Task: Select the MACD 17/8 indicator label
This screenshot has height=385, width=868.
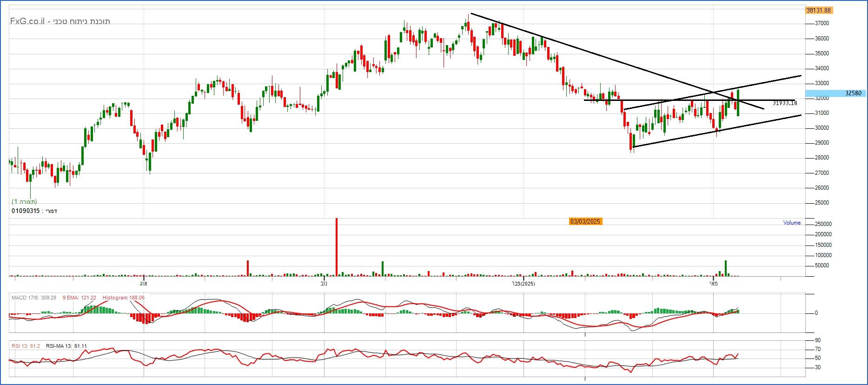Action: tap(33, 298)
